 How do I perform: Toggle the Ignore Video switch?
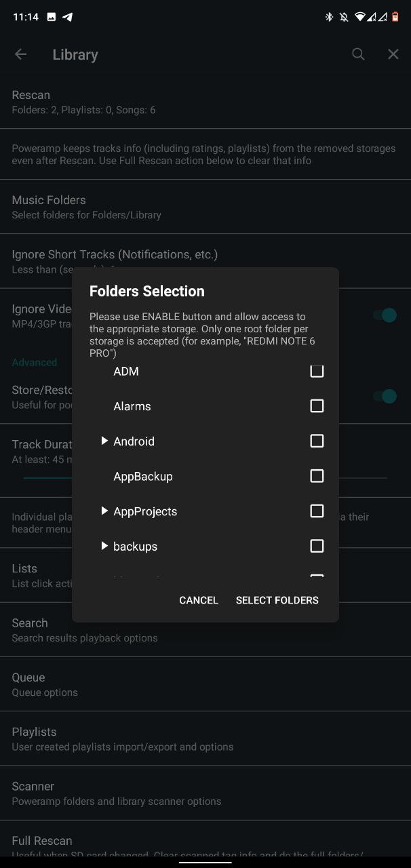pyautogui.click(x=385, y=315)
